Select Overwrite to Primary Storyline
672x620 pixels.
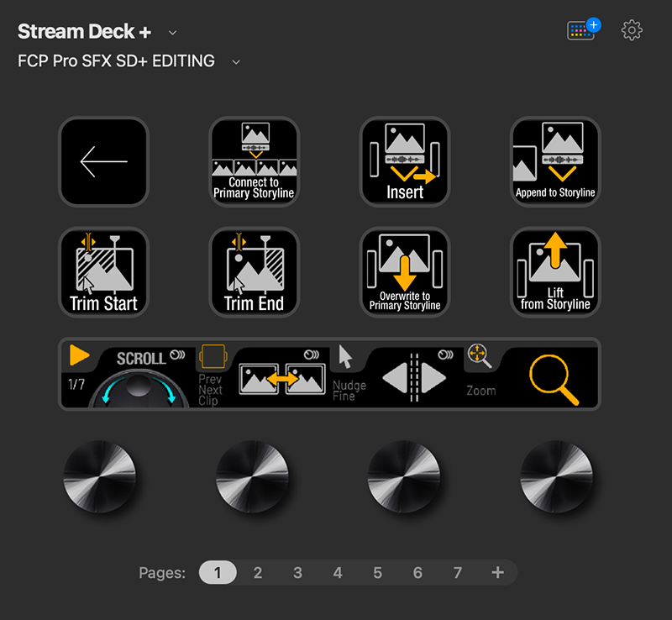pos(404,272)
